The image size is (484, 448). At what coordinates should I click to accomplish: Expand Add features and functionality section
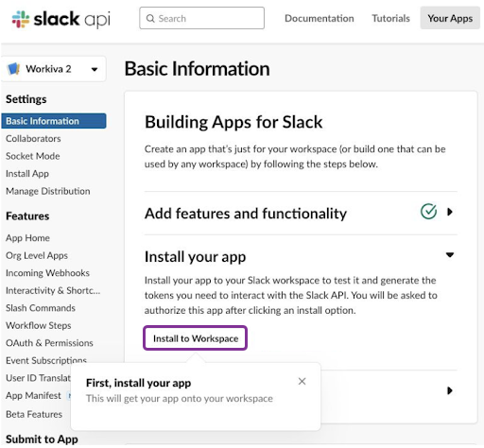pyautogui.click(x=450, y=212)
